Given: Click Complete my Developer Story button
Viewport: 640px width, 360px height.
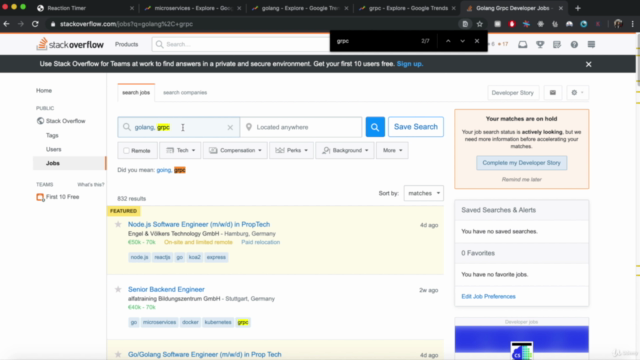Looking at the screenshot, I should 521,163.
